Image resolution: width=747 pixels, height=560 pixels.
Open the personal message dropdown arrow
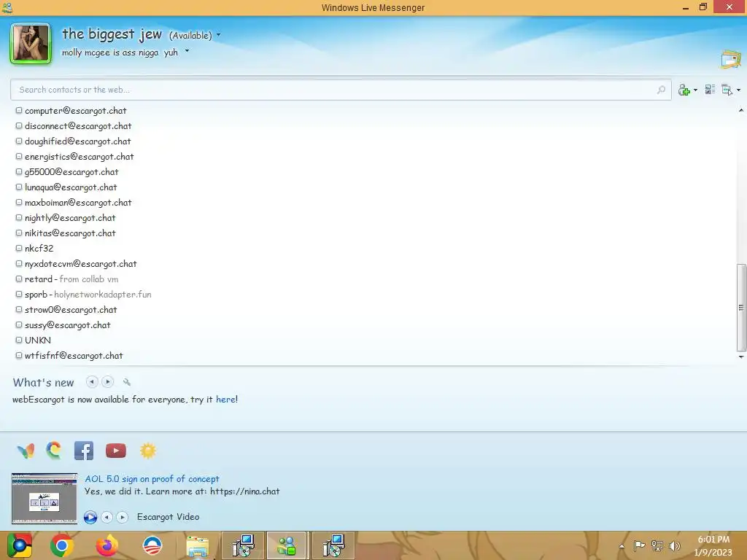(187, 50)
